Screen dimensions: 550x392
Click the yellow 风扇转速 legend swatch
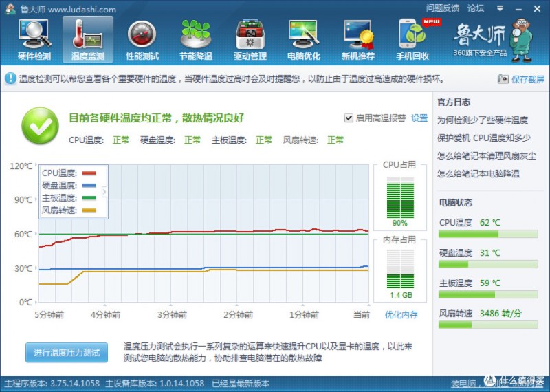89,210
